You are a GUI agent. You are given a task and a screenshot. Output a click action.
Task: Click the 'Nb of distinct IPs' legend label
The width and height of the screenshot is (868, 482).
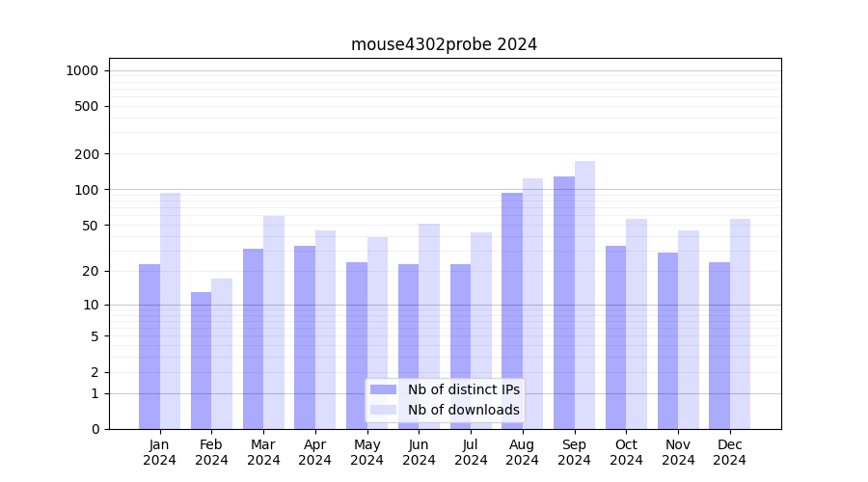tap(463, 389)
